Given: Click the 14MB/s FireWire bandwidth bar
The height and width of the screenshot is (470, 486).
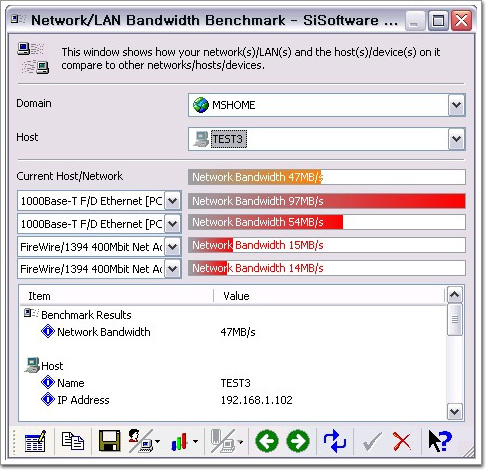Looking at the screenshot, I should click(x=327, y=268).
